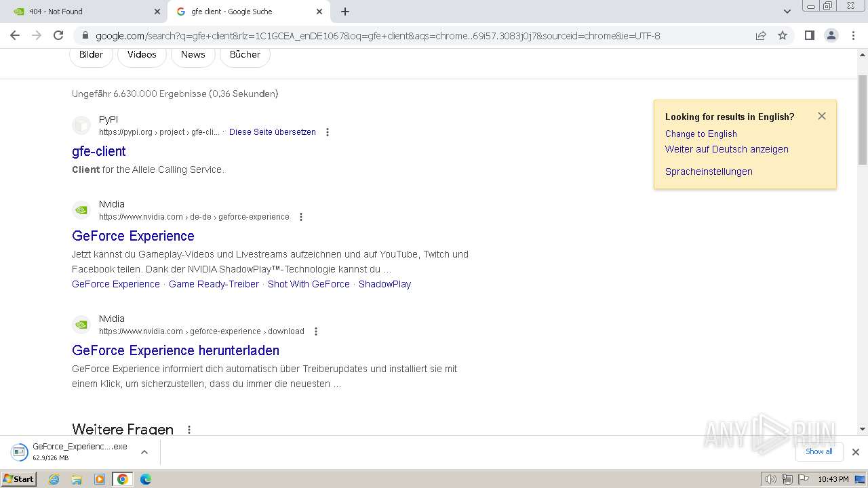Screen dimensions: 868x488
Task: Share this page from address bar
Action: tap(761, 35)
